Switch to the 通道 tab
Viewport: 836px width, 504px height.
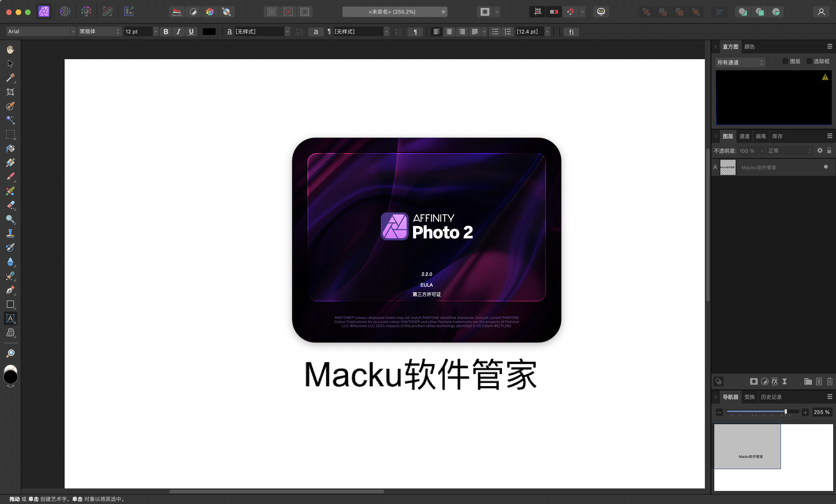pyautogui.click(x=744, y=136)
